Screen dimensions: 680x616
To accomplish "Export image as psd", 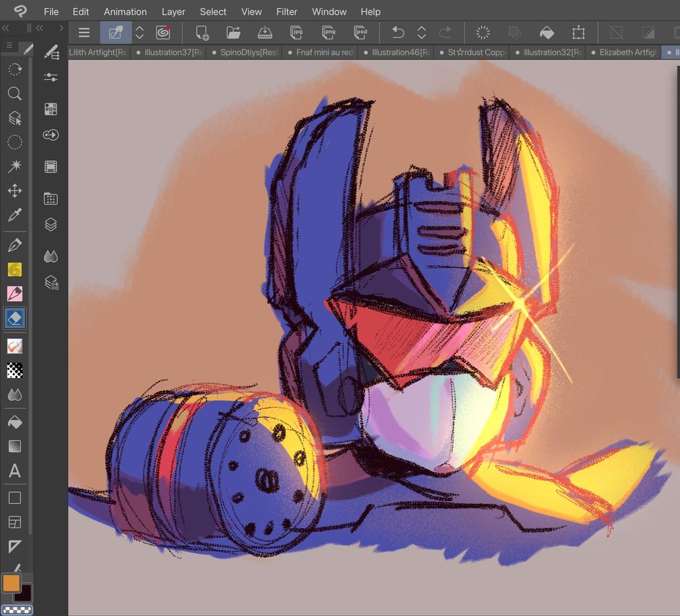I will [361, 33].
